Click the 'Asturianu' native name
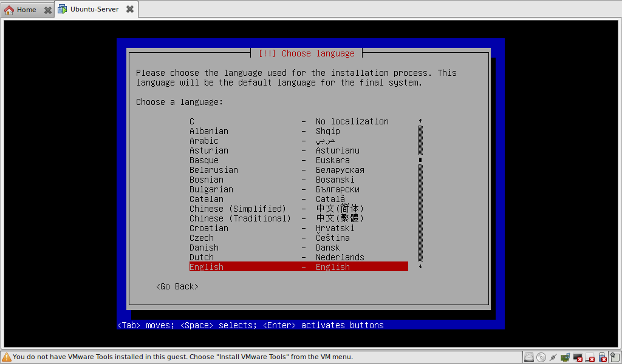The image size is (622, 364). (x=338, y=150)
